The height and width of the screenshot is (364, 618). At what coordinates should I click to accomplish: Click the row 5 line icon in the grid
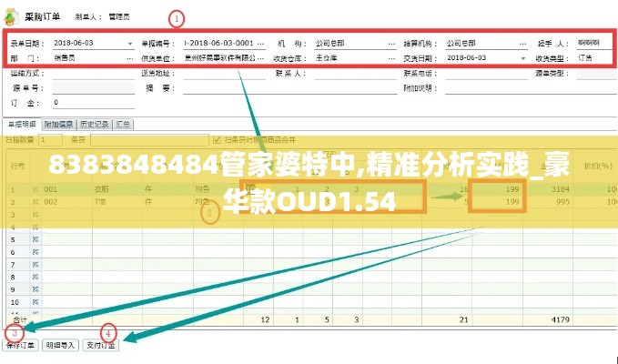(35, 239)
